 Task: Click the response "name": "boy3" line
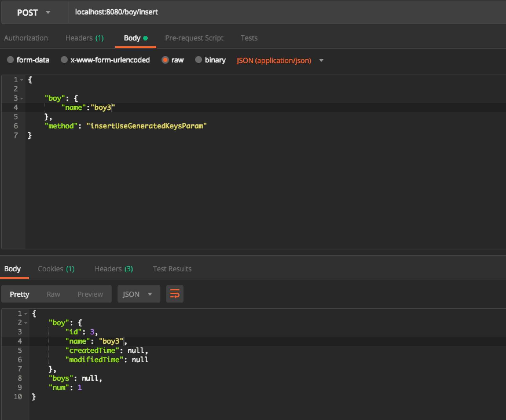pos(96,341)
